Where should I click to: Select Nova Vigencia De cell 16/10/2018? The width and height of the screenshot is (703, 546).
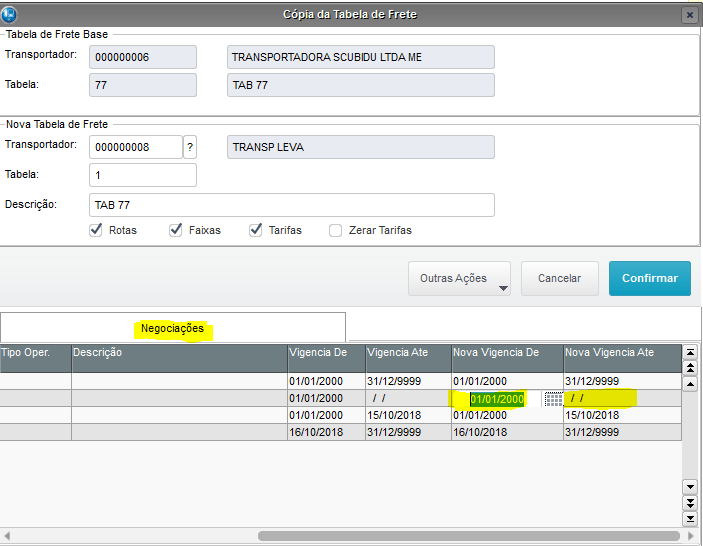coord(508,432)
